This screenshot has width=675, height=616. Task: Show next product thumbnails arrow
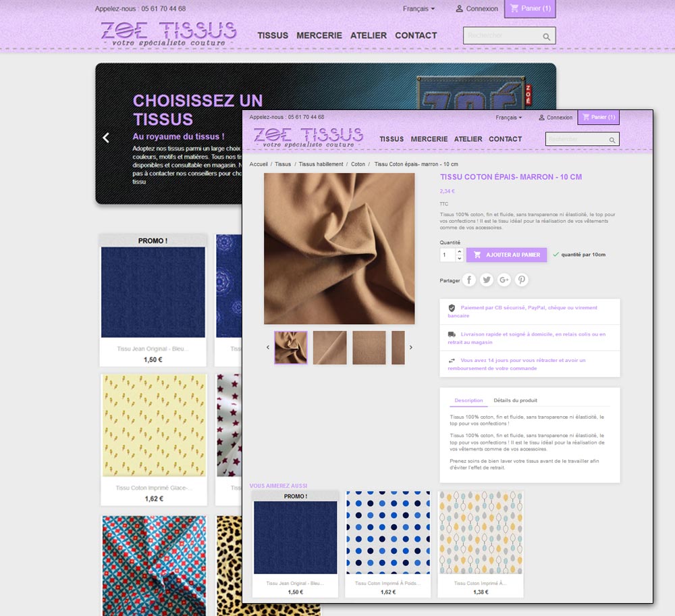(x=410, y=347)
